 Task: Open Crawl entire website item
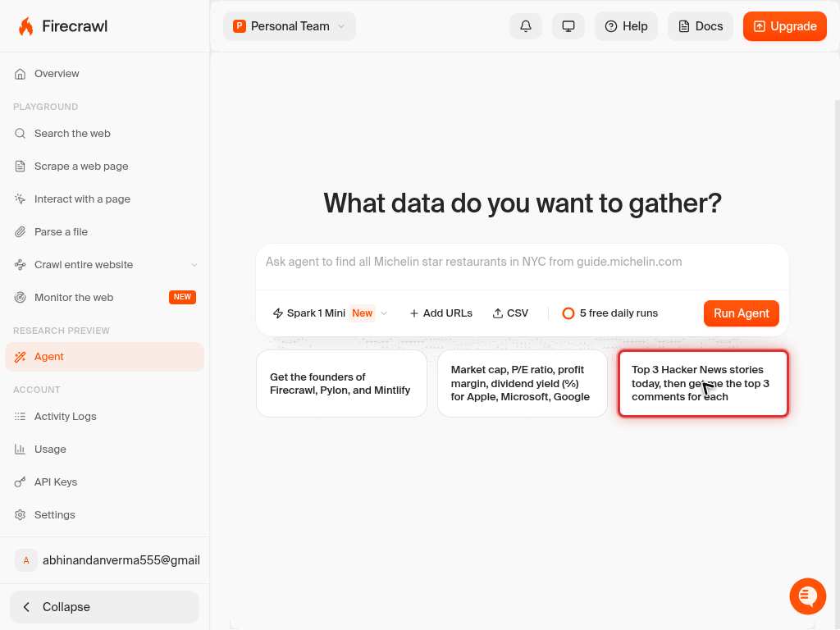pos(104,265)
